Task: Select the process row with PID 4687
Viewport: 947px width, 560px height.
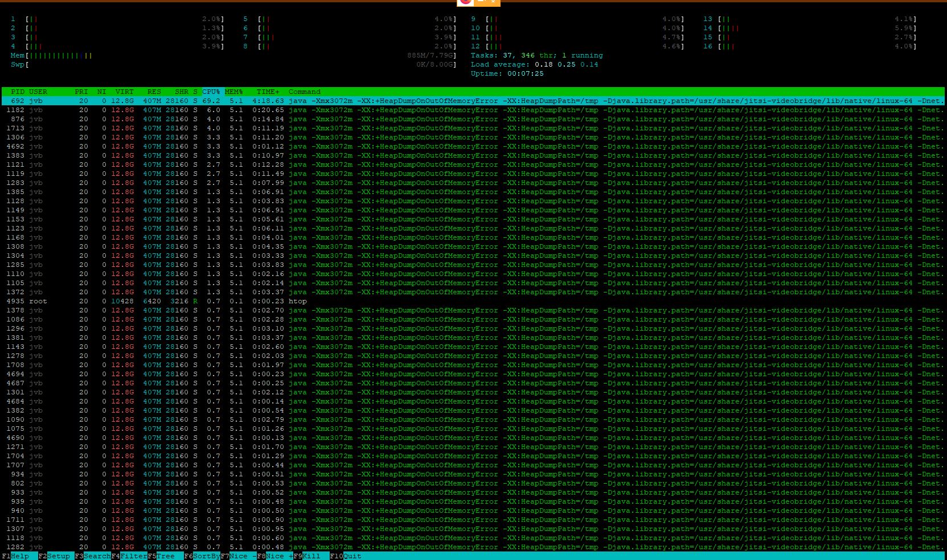Action: click(x=473, y=383)
